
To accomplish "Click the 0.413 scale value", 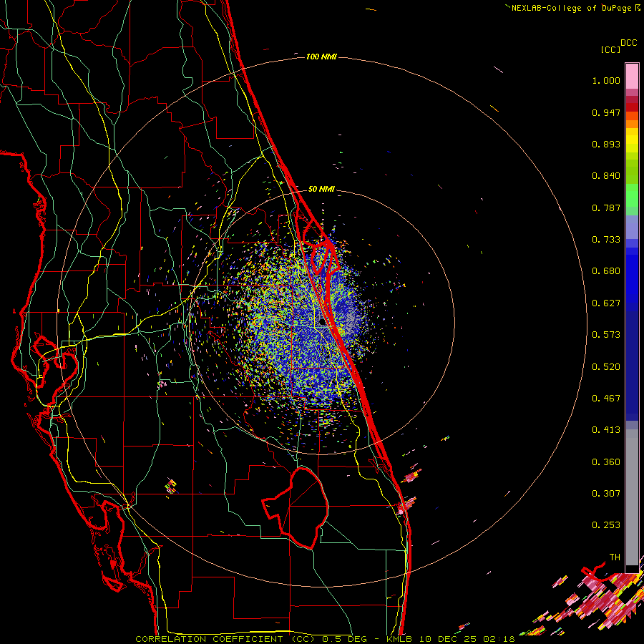I will point(606,430).
